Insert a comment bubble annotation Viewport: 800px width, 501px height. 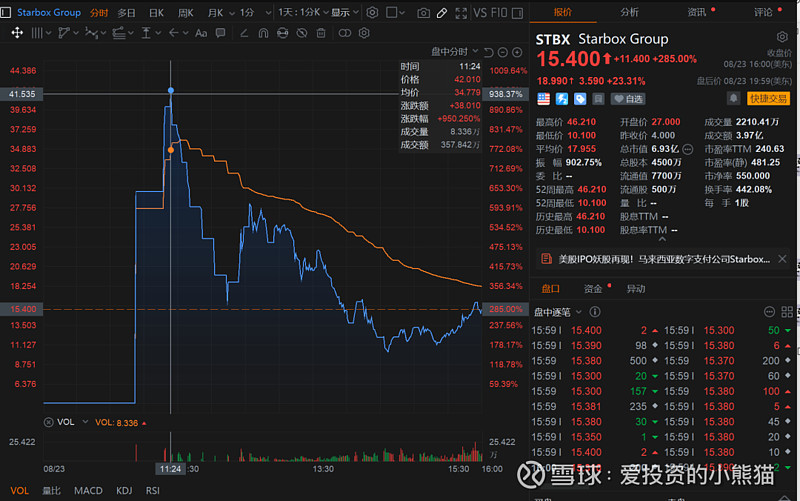point(220,33)
